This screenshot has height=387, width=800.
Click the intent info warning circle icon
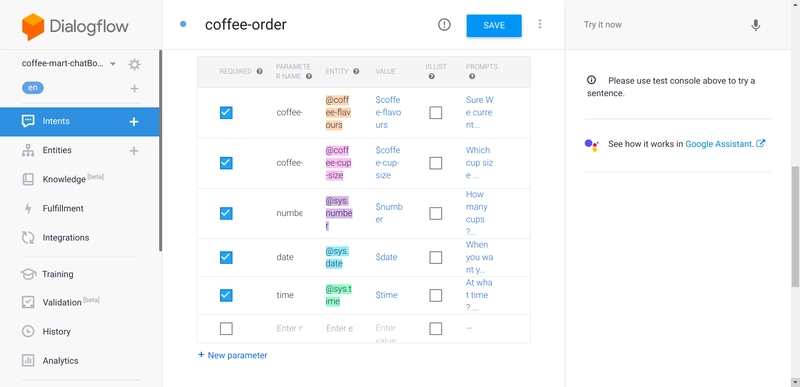click(444, 24)
